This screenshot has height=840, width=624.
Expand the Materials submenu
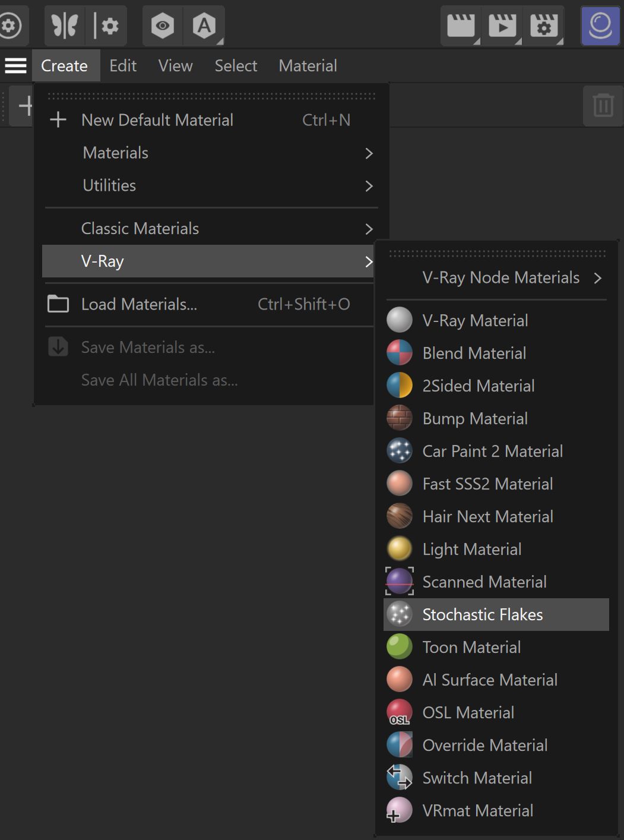[211, 153]
